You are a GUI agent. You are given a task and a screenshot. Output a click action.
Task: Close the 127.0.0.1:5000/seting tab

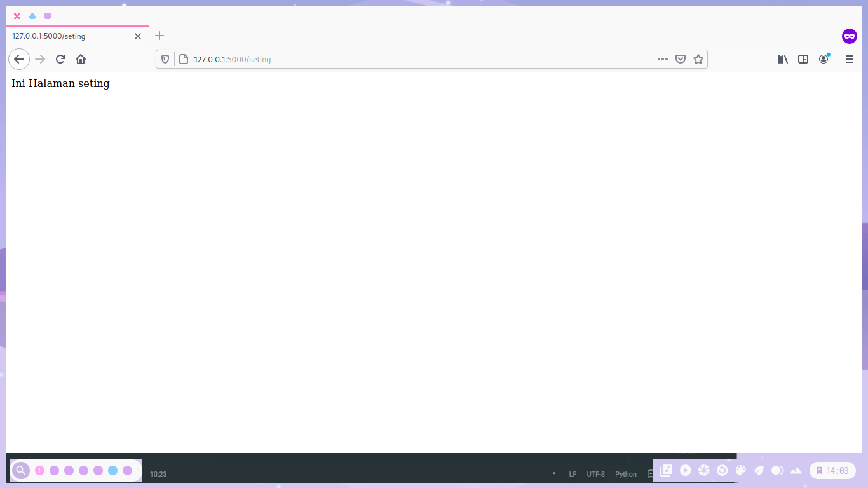(x=138, y=36)
